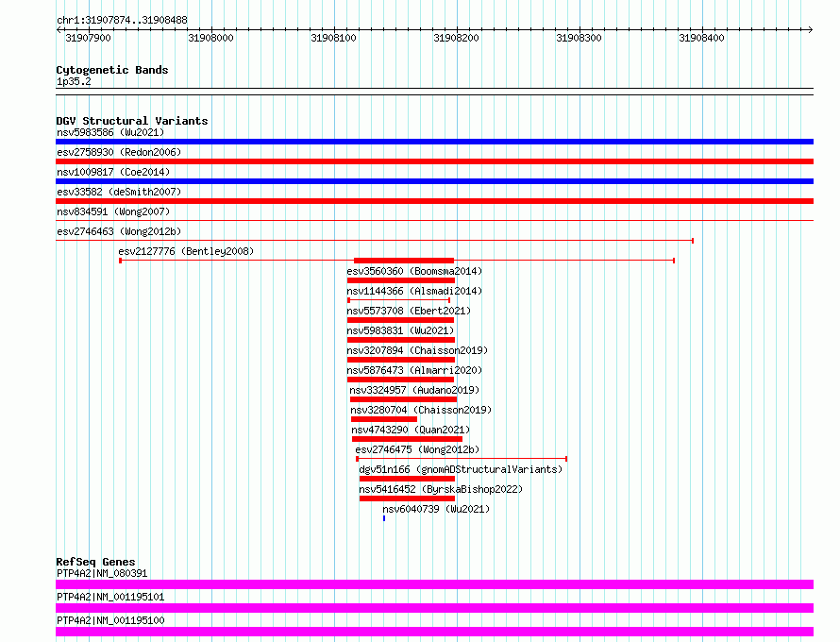Image resolution: width=840 pixels, height=642 pixels.
Task: Click the esv2746475 thin red span line
Action: click(x=462, y=459)
